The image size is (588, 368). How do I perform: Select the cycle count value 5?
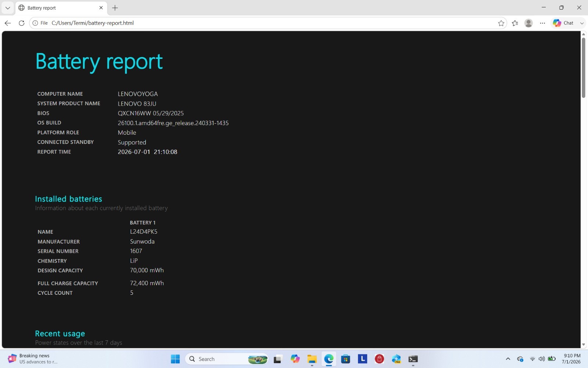click(132, 293)
